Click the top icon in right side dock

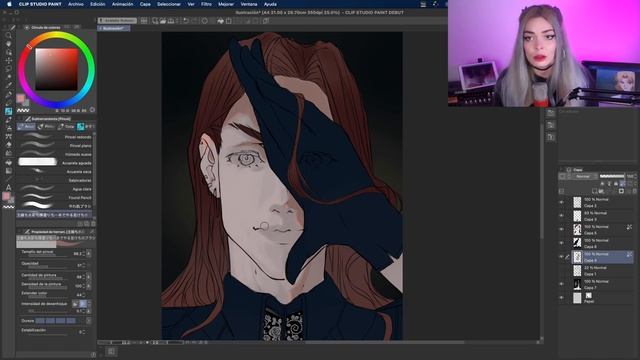click(x=551, y=113)
